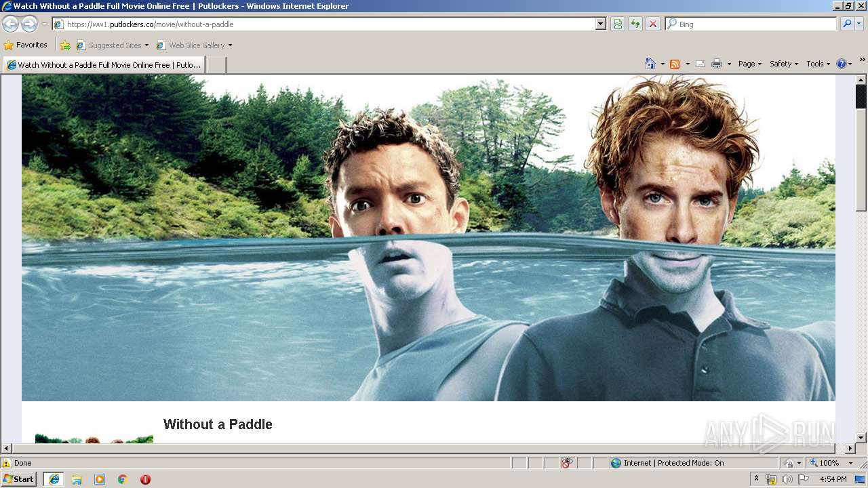Open the Tools menu
The height and width of the screenshot is (488, 868).
818,64
